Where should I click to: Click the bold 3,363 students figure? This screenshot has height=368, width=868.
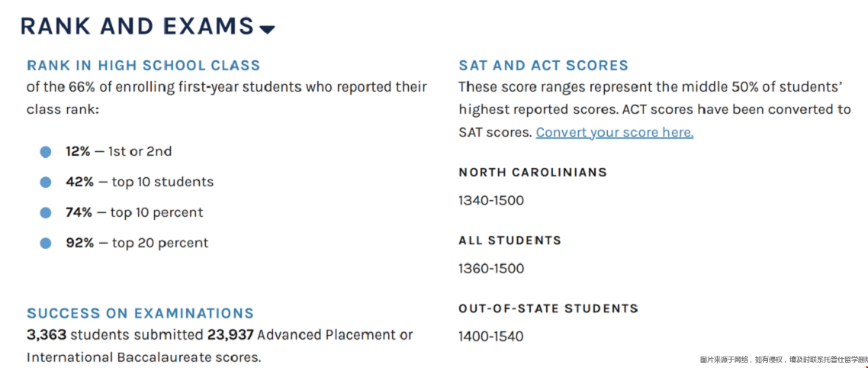pos(47,334)
